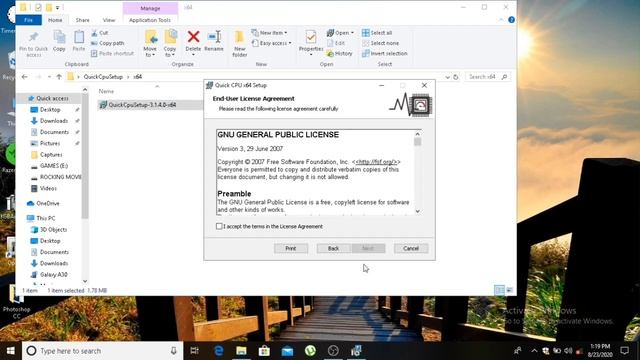
Task: Open the Easy access dropdown
Action: 272,43
